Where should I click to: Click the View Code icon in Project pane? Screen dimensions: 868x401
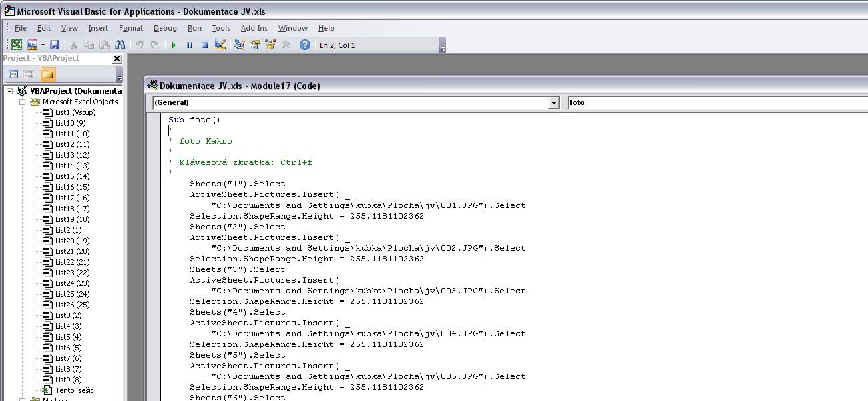tap(13, 74)
